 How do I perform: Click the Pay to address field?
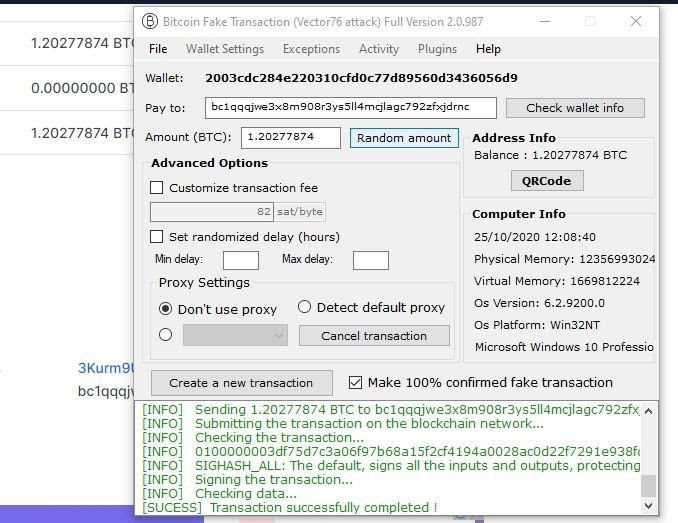[351, 108]
